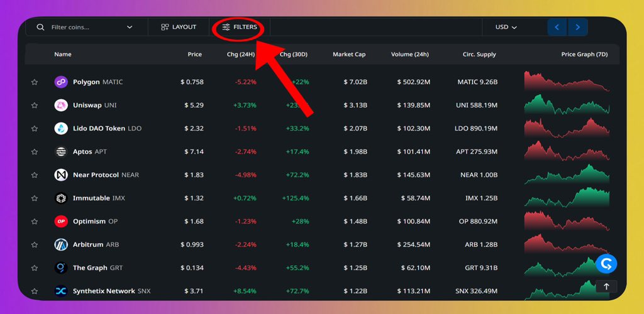Open Uniswap's 7-day price graph

(567, 104)
